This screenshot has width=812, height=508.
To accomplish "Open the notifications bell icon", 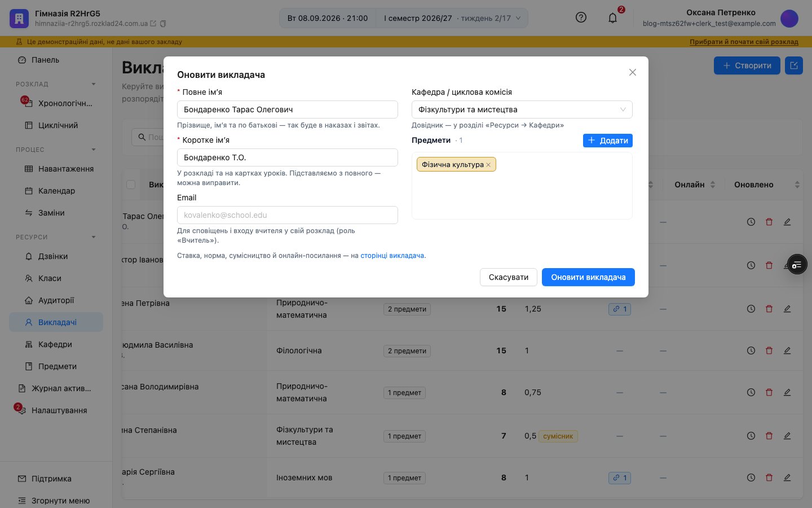I will pyautogui.click(x=612, y=18).
